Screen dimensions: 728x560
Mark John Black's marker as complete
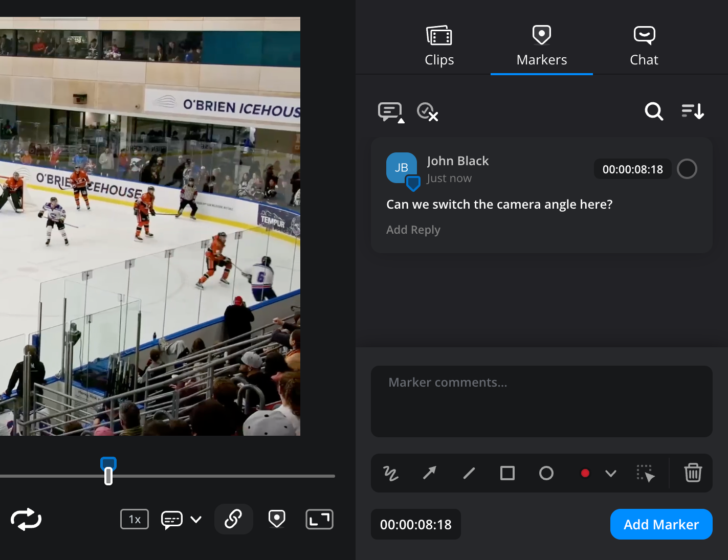(x=687, y=169)
